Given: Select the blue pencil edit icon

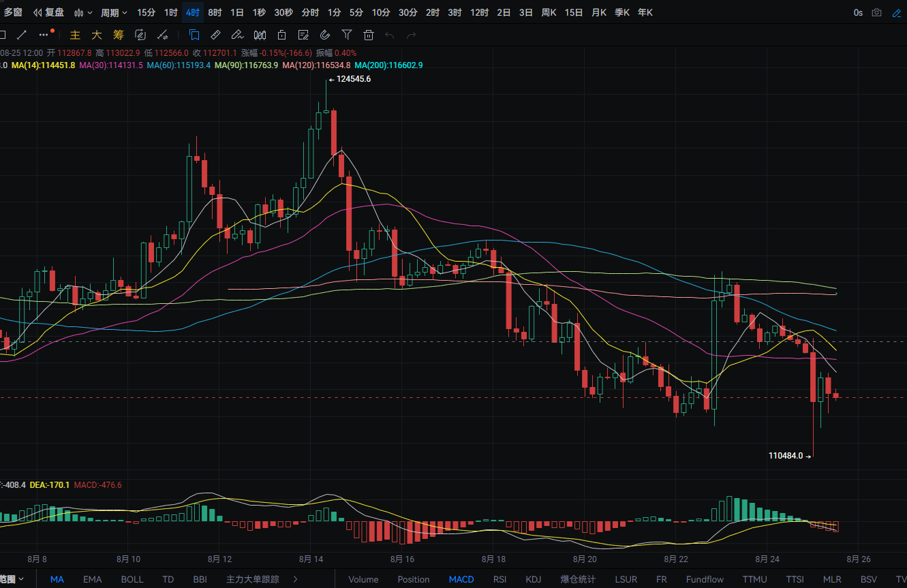Looking at the screenshot, I should (x=896, y=12).
